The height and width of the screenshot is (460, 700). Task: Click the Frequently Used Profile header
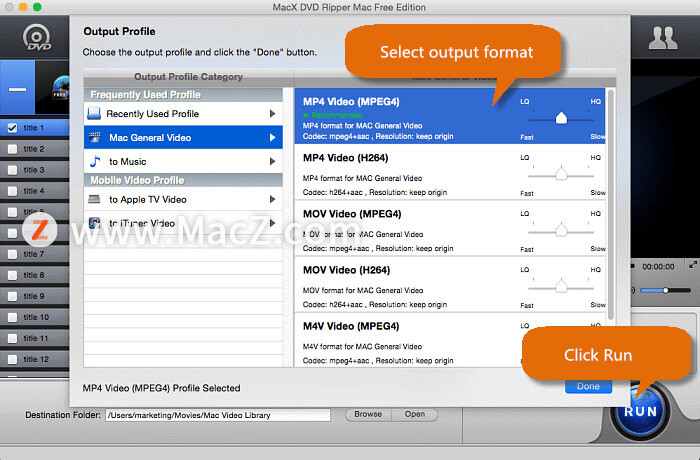click(183, 95)
